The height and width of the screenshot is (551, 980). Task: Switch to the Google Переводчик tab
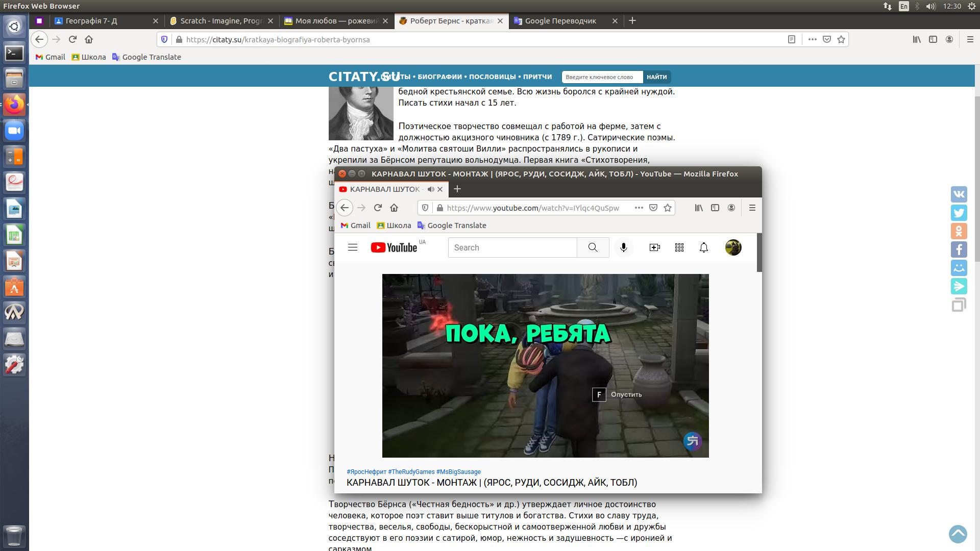click(x=560, y=21)
